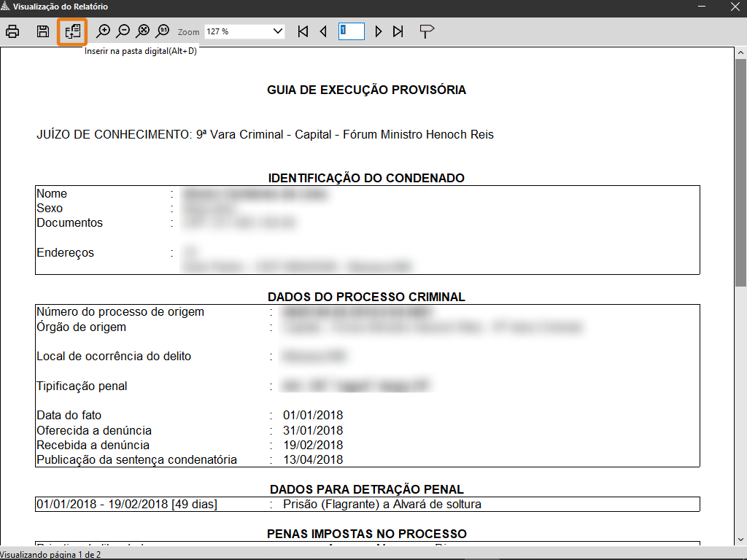The width and height of the screenshot is (747, 560).
Task: Click the Tipificação penal label
Action: [x=82, y=386]
